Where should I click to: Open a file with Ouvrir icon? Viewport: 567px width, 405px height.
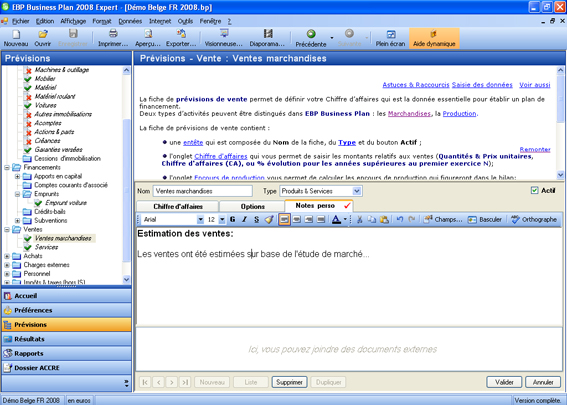pos(43,38)
